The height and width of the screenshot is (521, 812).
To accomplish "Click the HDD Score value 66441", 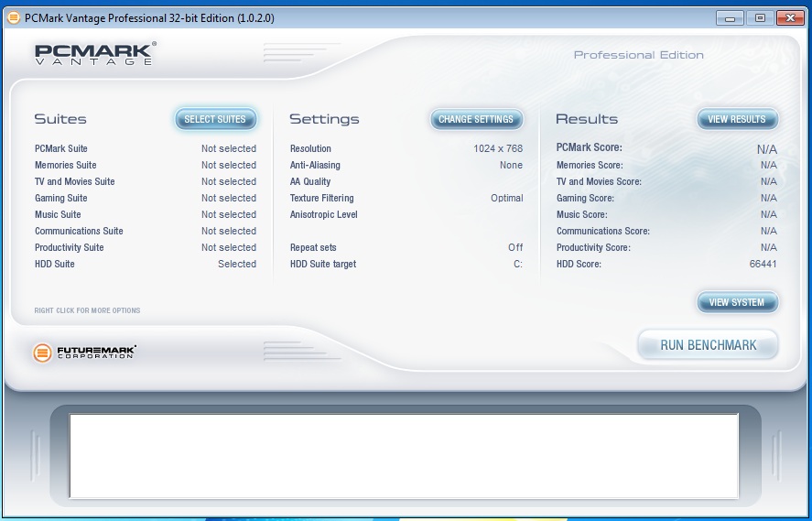I will click(x=763, y=264).
